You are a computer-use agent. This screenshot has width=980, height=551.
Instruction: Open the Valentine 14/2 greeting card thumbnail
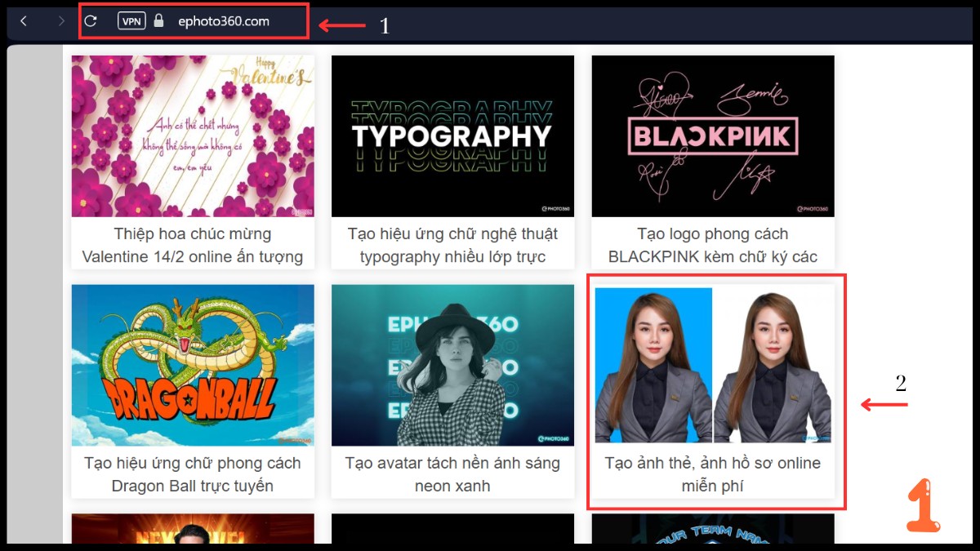pyautogui.click(x=192, y=136)
